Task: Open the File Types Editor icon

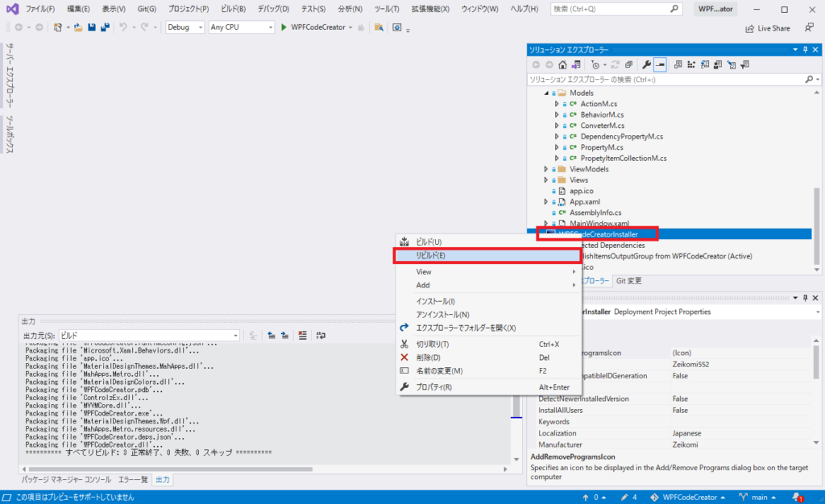Action: (705, 64)
